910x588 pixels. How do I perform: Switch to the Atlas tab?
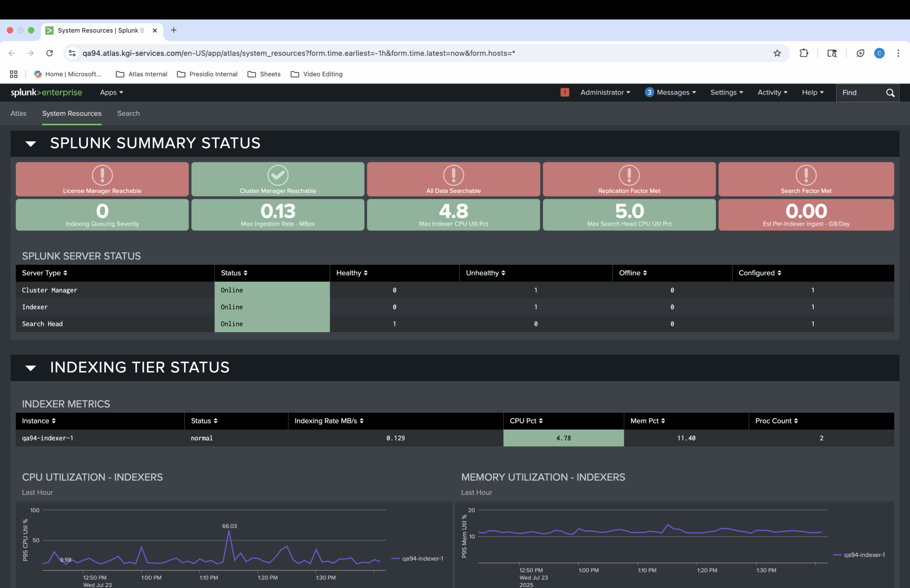(18, 113)
